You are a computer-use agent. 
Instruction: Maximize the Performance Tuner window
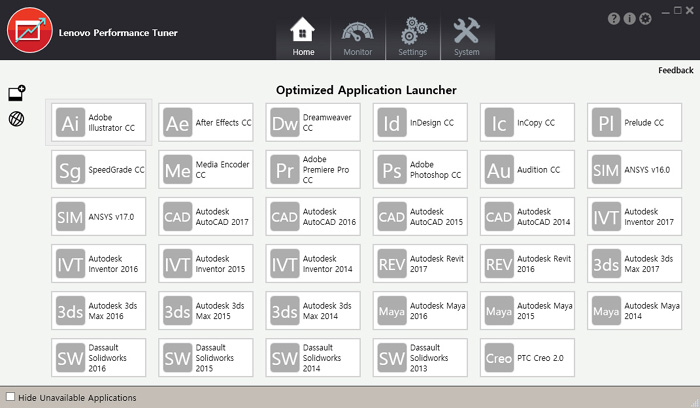(678, 10)
